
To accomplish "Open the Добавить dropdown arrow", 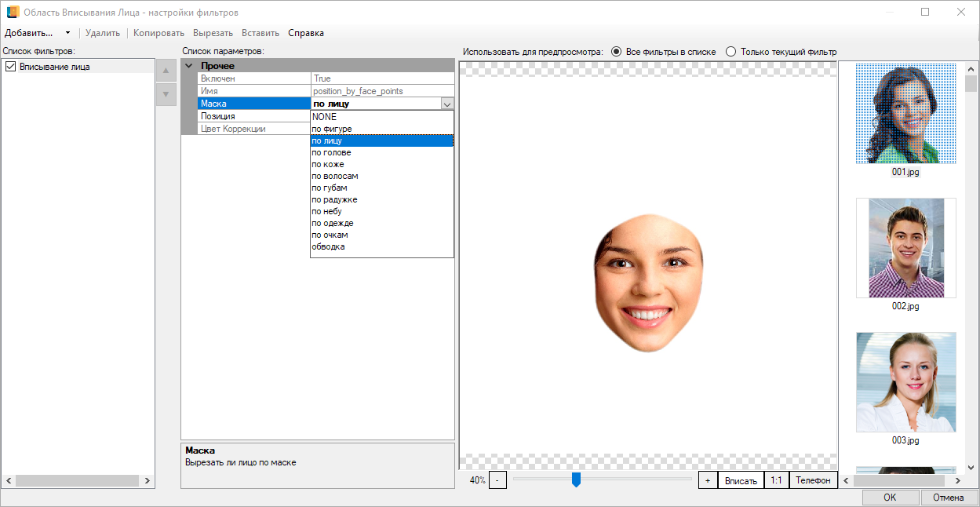I will 67,33.
